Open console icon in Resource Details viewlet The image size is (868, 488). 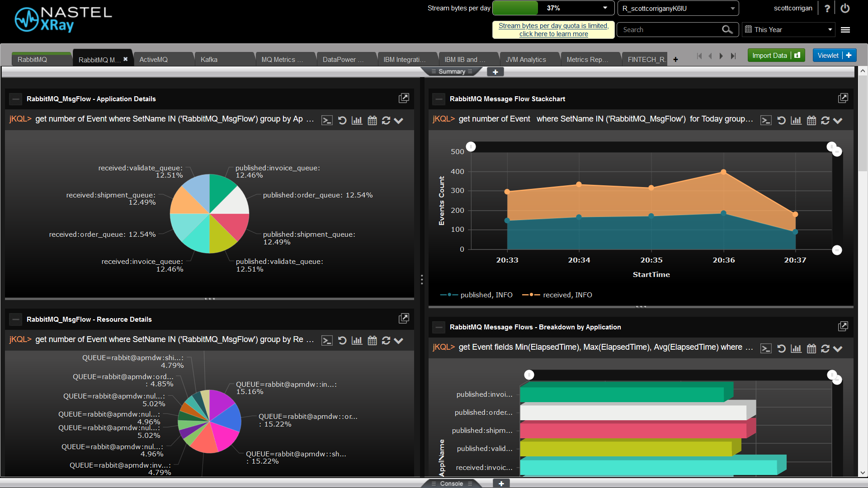pos(327,341)
